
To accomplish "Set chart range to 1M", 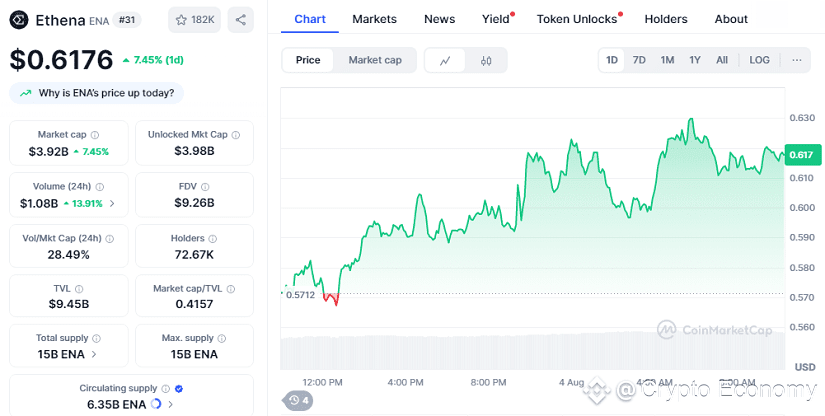I will point(667,60).
